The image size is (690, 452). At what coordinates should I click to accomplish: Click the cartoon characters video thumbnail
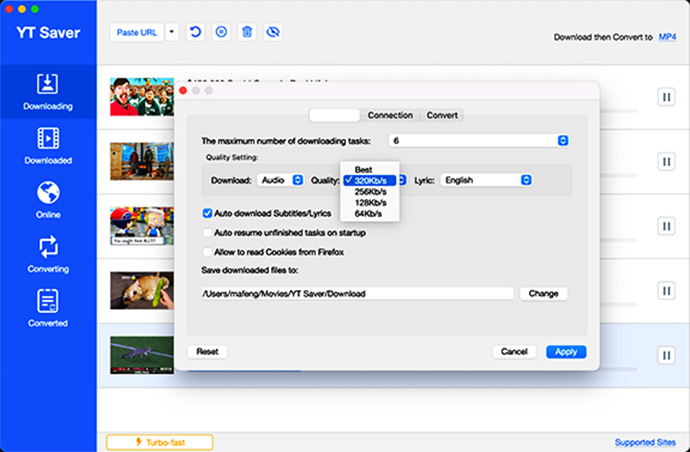point(142,226)
